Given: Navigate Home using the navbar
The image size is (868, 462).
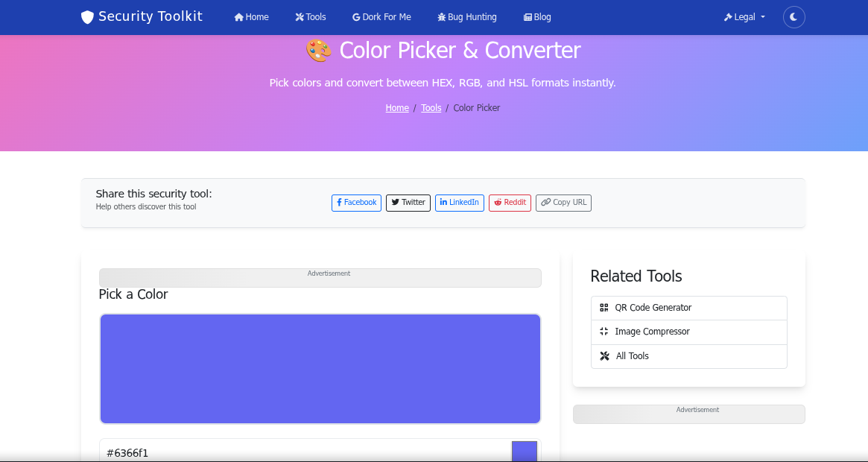Looking at the screenshot, I should [250, 16].
